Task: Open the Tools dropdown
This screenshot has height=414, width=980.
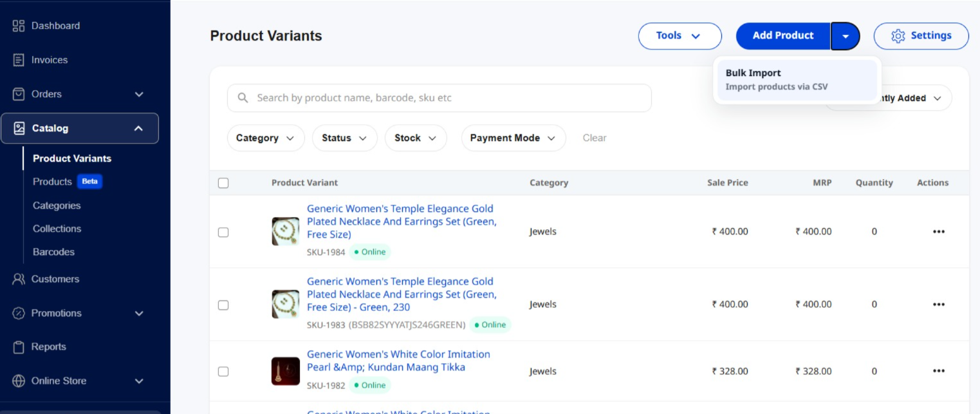Action: [679, 36]
